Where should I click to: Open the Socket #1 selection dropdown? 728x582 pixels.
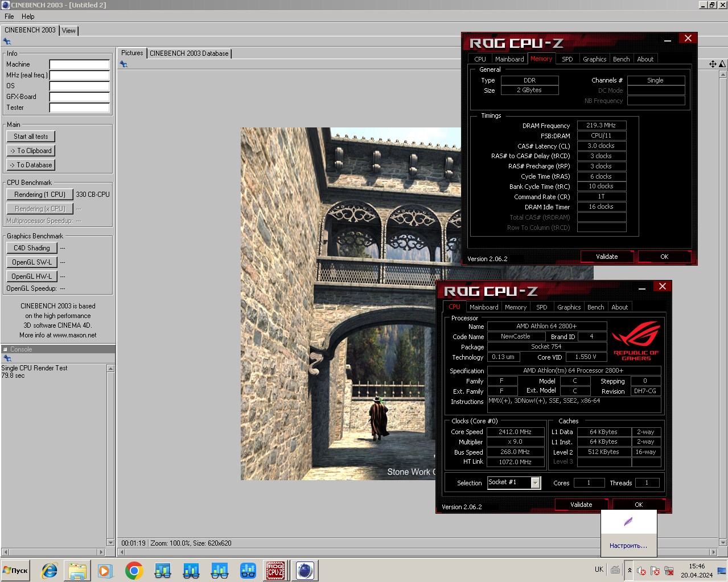click(x=536, y=482)
